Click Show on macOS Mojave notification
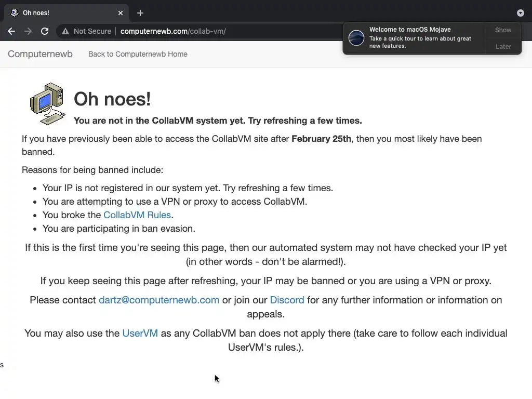This screenshot has width=532, height=399. click(503, 30)
